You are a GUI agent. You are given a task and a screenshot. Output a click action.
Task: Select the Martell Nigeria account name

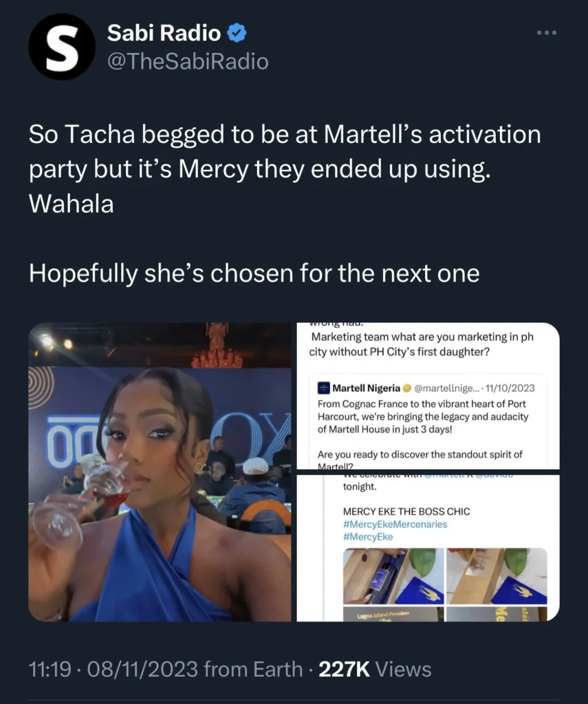point(366,388)
